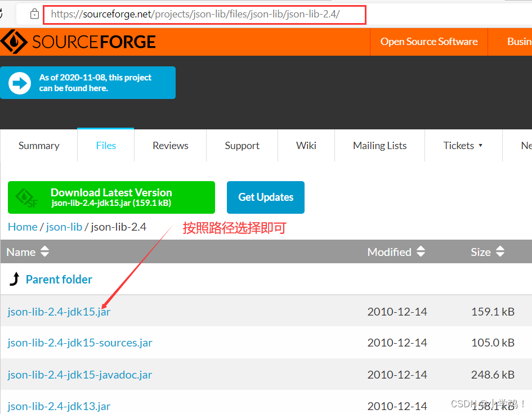Viewport: 532px width, 414px height.
Task: Click the Size column header
Action: [x=480, y=252]
